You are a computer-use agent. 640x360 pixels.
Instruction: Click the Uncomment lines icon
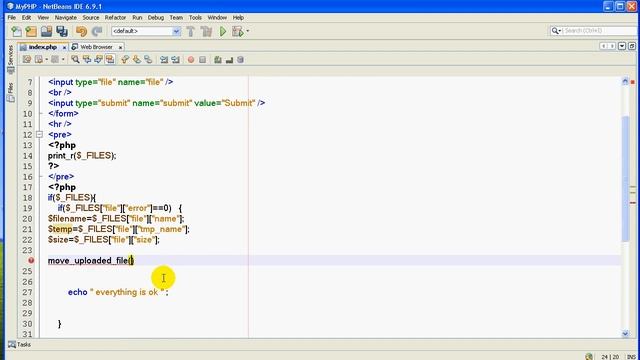[x=229, y=60]
